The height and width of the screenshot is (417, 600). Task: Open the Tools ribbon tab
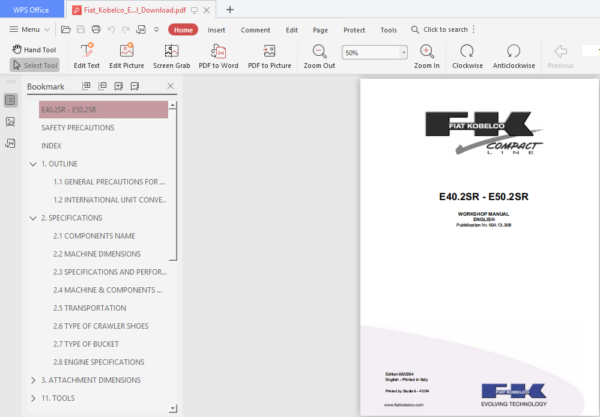coord(388,30)
